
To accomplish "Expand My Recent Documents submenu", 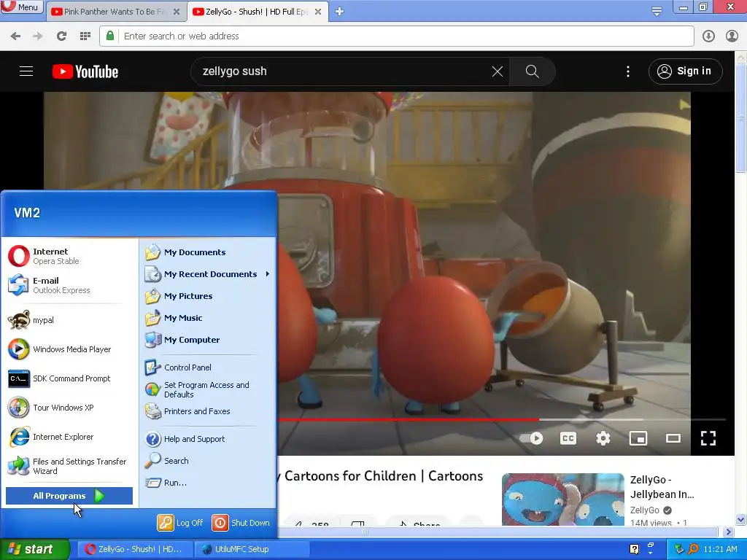I will click(x=208, y=274).
